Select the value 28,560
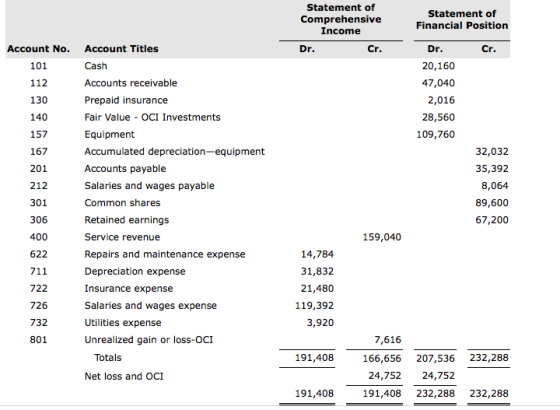This screenshot has height=410, width=560. click(438, 118)
